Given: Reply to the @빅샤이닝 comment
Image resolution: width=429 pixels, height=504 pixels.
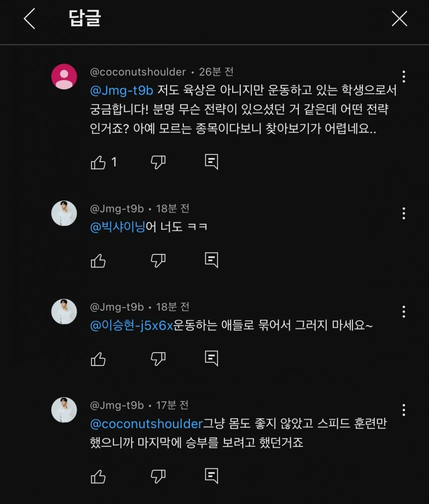Looking at the screenshot, I should [x=211, y=260].
